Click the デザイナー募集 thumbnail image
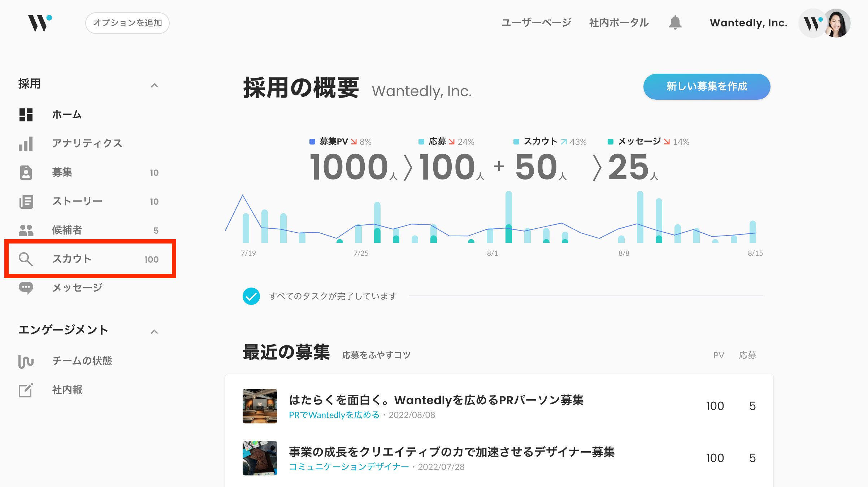Image resolution: width=868 pixels, height=487 pixels. tap(260, 458)
